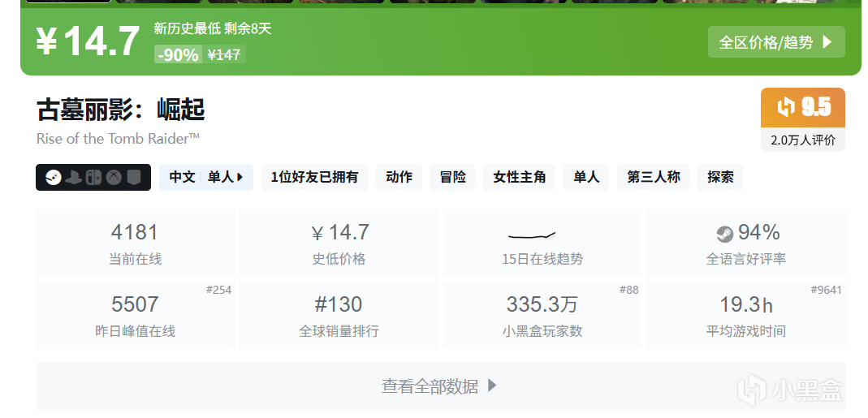Select the 冒险 genre tag
Screen dimensions: 868x418
[x=453, y=177]
